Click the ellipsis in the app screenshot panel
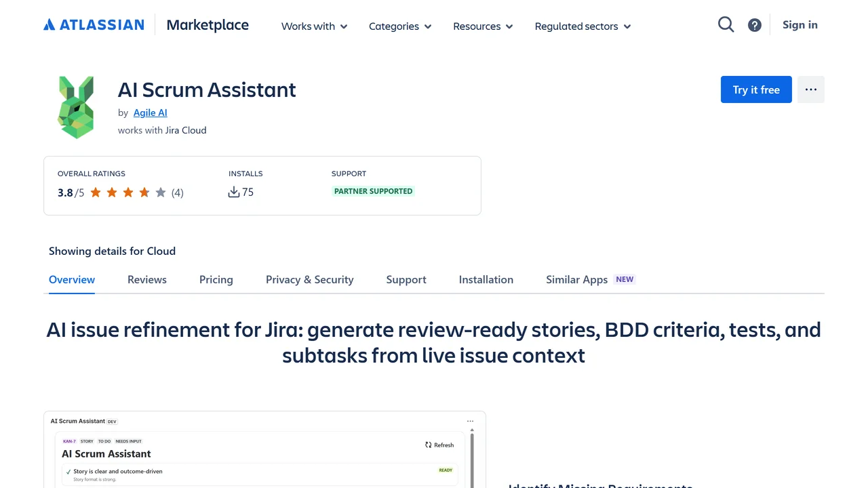The height and width of the screenshot is (488, 868). [x=470, y=421]
